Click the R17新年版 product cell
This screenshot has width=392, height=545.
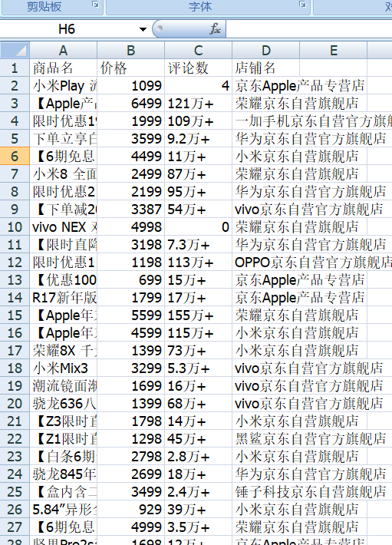tap(63, 298)
